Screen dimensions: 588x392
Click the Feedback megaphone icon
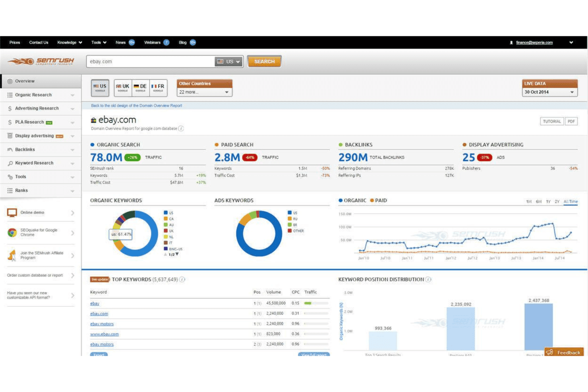(550, 352)
